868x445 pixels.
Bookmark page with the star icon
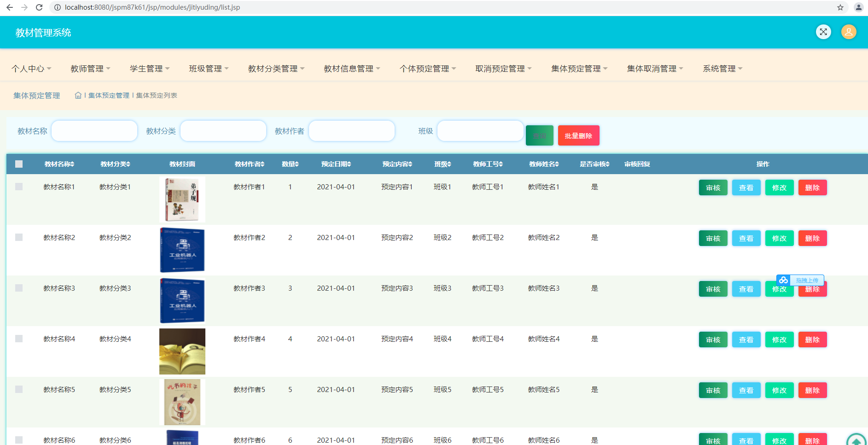[840, 7]
